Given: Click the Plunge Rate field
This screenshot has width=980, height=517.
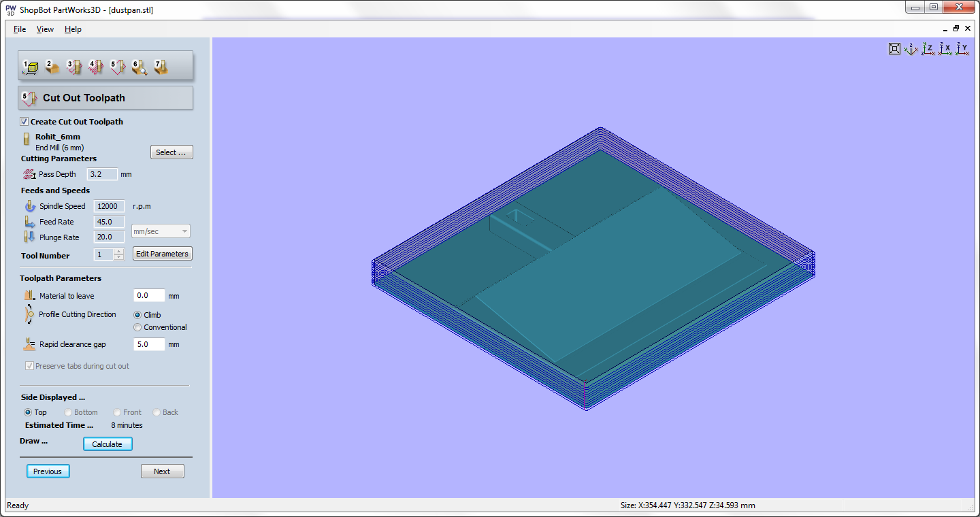Looking at the screenshot, I should click(x=109, y=237).
